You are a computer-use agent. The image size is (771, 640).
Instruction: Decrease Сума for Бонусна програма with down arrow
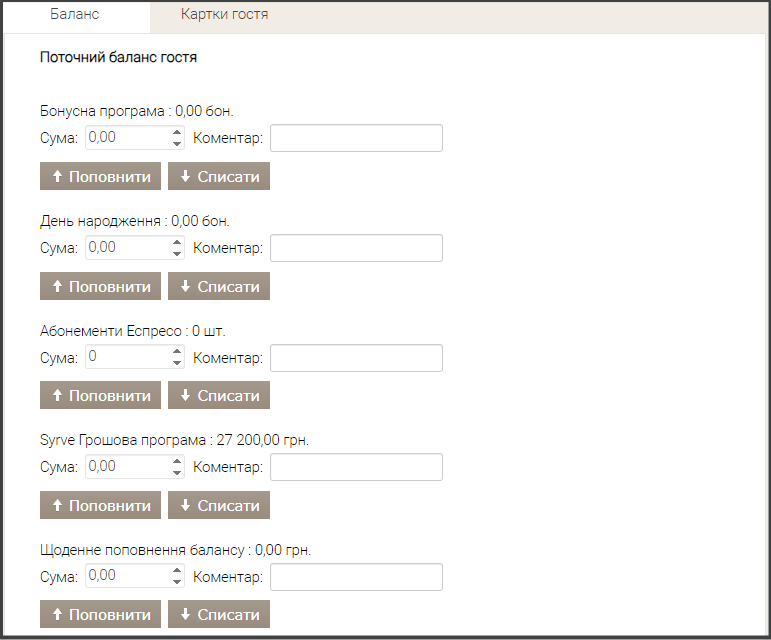(177, 144)
